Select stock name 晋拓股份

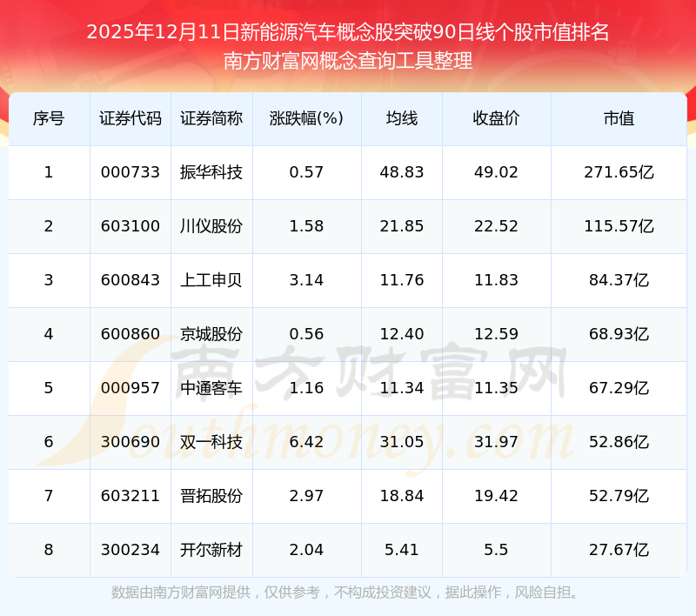[211, 496]
